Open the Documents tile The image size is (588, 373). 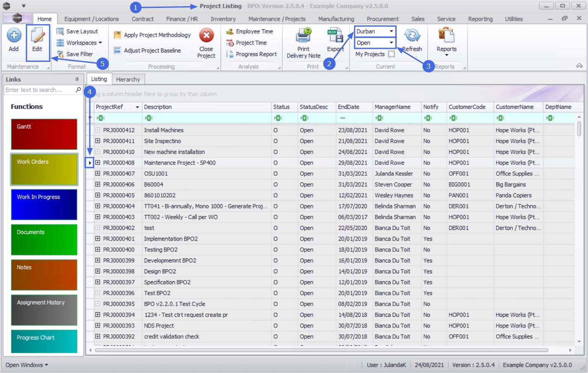pos(44,239)
